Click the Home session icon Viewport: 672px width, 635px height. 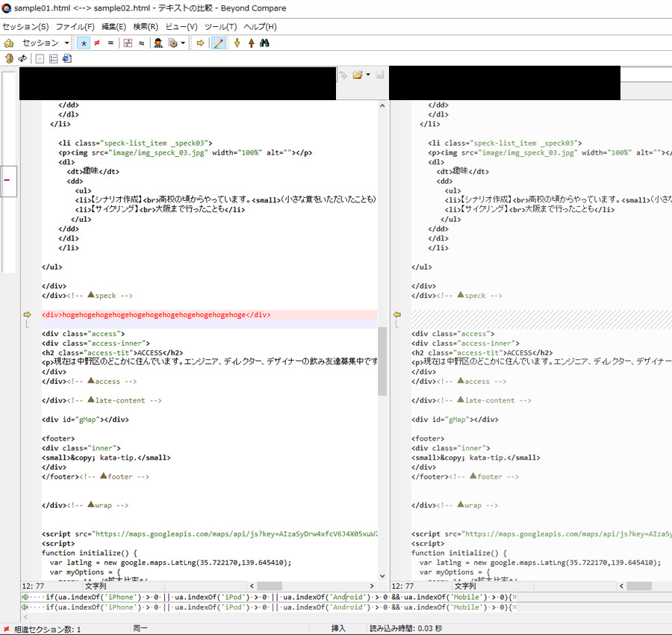coord(9,43)
